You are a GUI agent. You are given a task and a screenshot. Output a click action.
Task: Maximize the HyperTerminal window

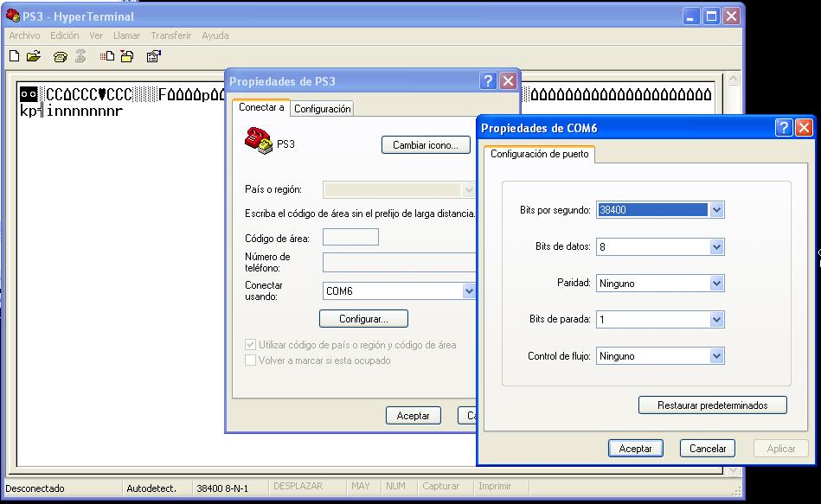[711, 16]
